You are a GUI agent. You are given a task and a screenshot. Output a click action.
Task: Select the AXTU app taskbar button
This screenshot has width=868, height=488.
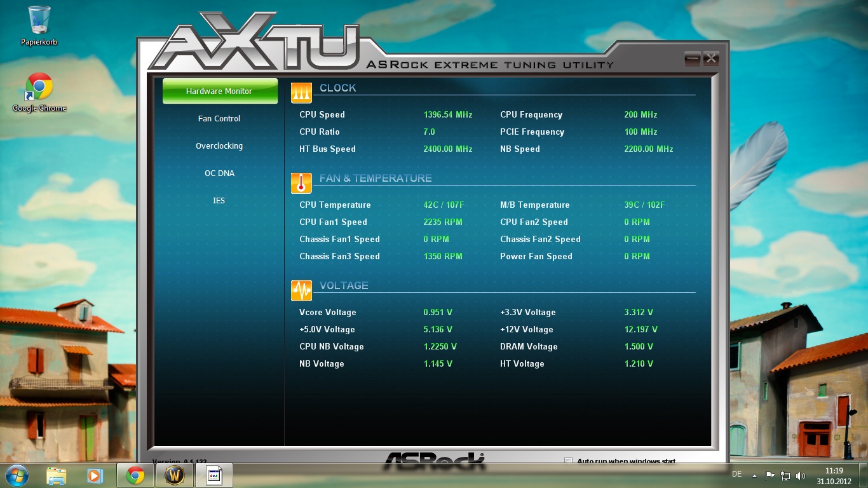(214, 475)
